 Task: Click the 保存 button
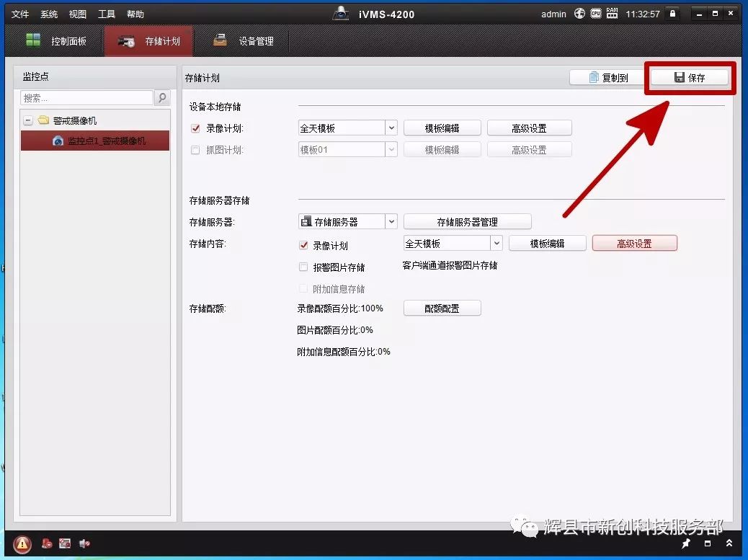coord(690,78)
